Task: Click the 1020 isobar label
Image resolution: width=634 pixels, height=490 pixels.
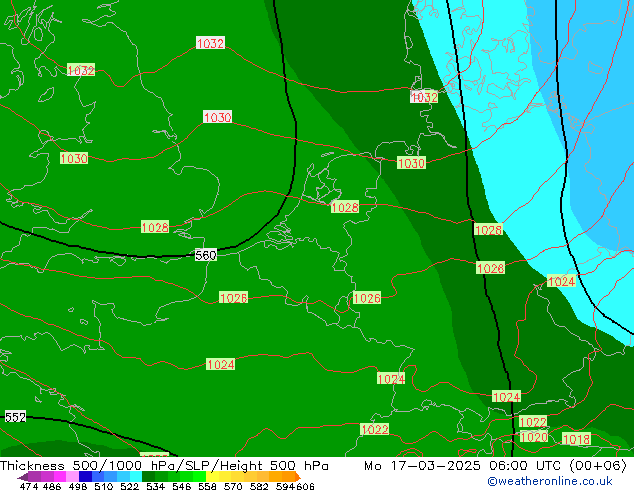Action: 534,437
